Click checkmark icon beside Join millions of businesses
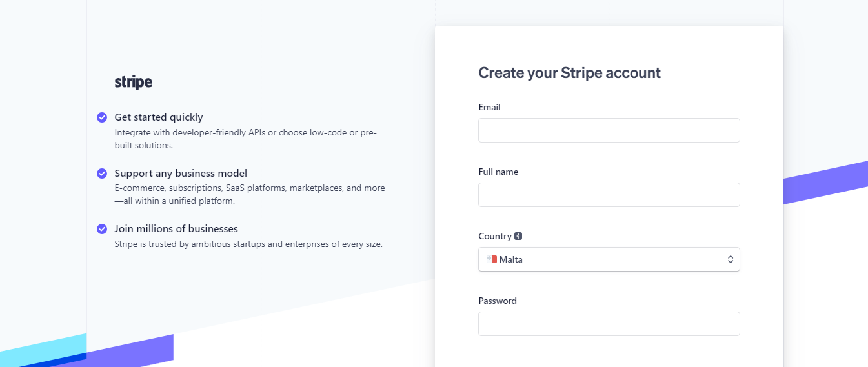 coord(102,229)
